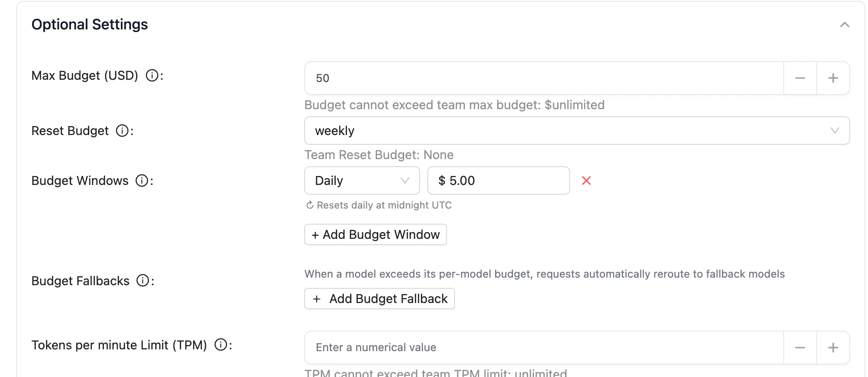
Task: Open the weekly Reset Budget dropdown
Action: point(577,131)
